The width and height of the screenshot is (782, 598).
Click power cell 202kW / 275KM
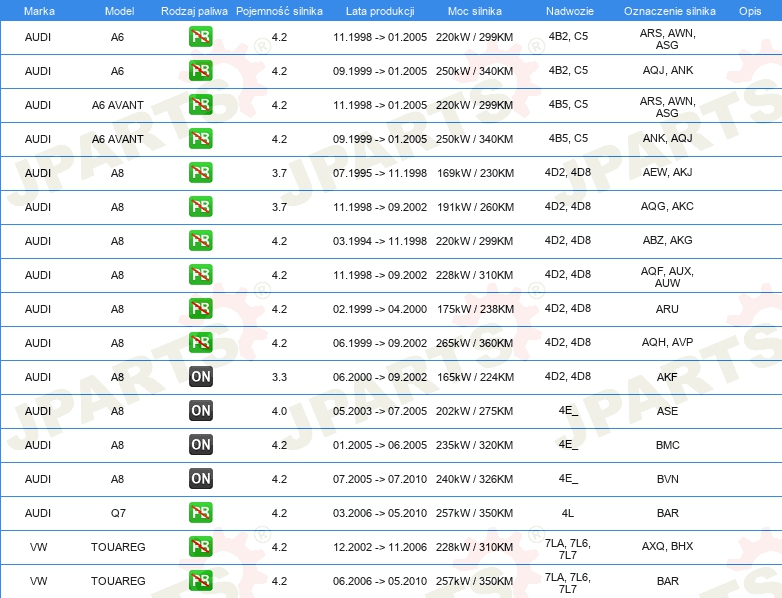[474, 411]
